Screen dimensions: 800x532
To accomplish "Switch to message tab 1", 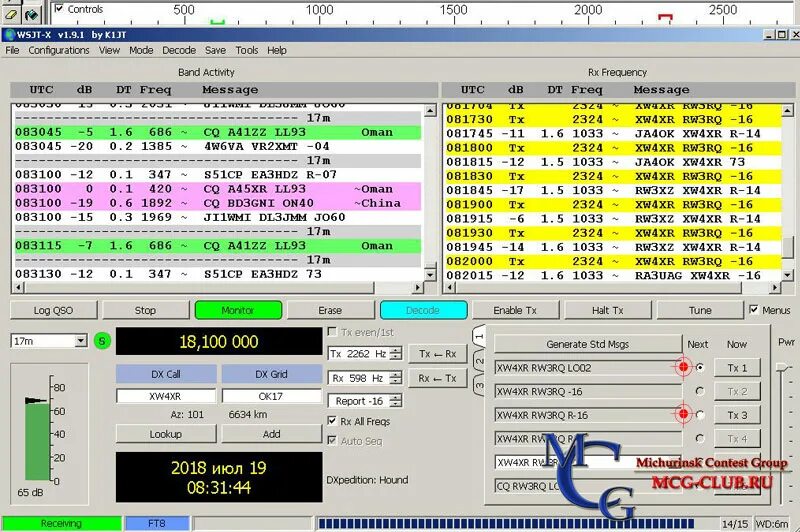I will click(x=479, y=337).
